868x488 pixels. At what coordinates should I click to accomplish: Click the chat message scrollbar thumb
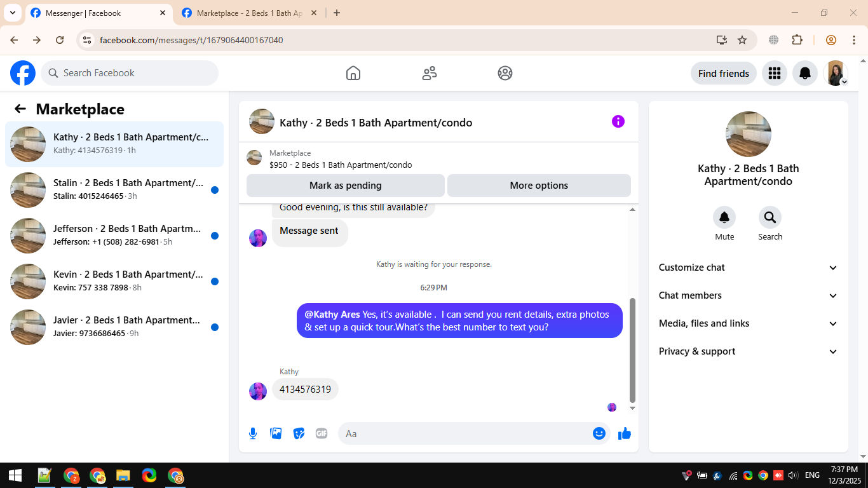click(x=632, y=350)
